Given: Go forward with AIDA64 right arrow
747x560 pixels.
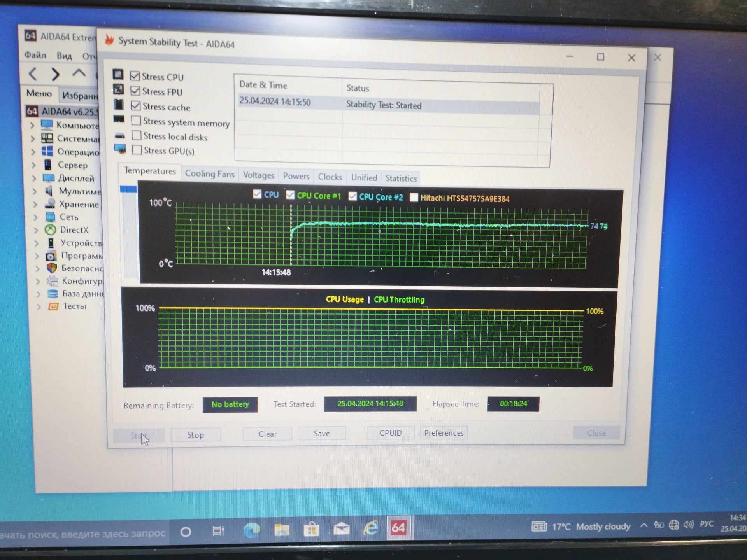Looking at the screenshot, I should 56,74.
